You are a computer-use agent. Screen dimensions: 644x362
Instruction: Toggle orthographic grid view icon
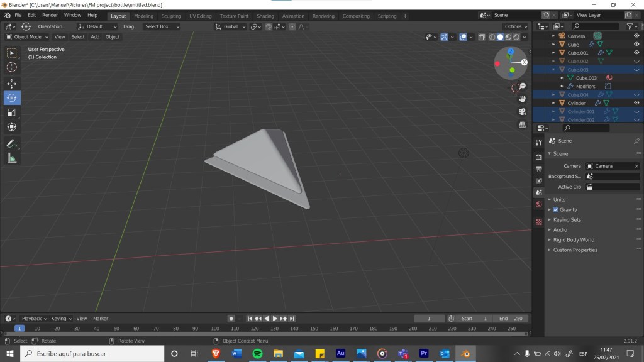coord(522,124)
